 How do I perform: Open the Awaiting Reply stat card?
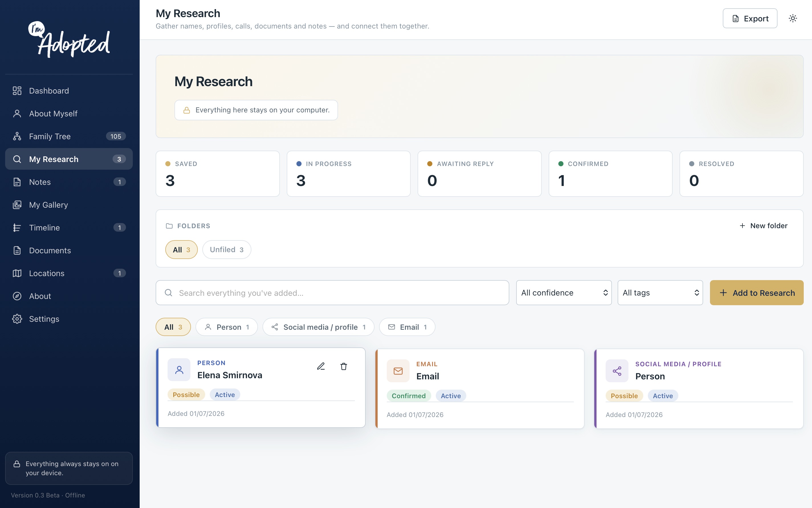[x=479, y=174]
